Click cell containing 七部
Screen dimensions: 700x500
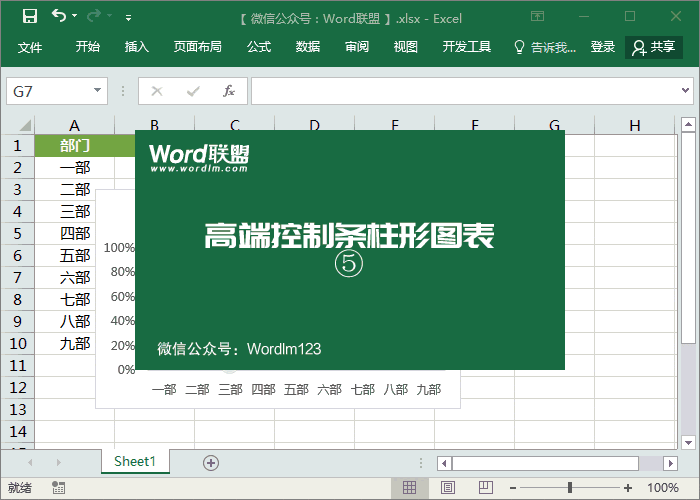click(x=75, y=299)
